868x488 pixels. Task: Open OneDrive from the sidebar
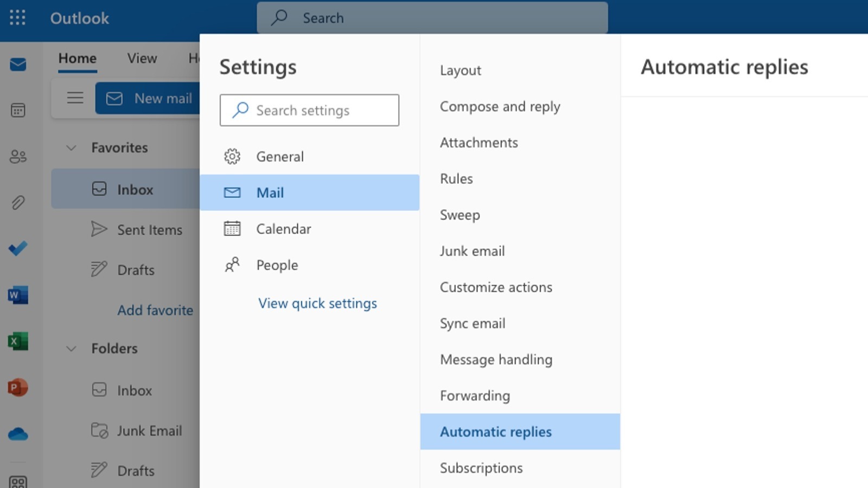(x=18, y=433)
